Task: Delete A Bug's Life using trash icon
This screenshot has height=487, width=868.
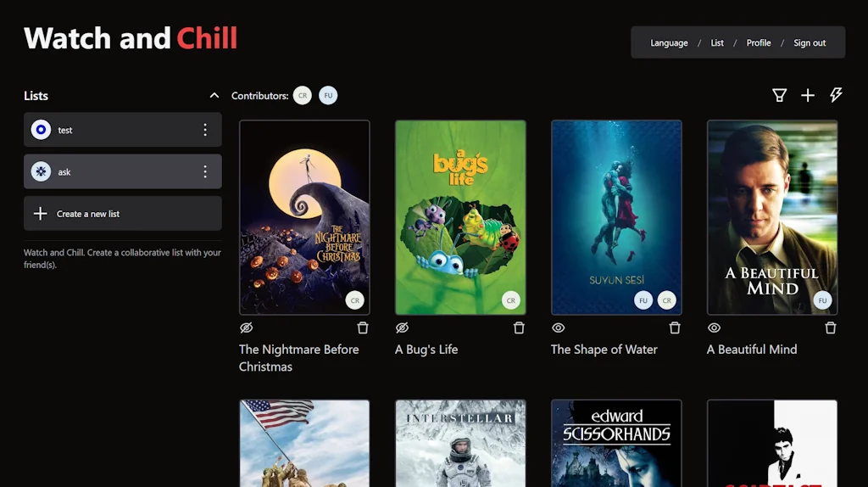Action: click(x=519, y=327)
